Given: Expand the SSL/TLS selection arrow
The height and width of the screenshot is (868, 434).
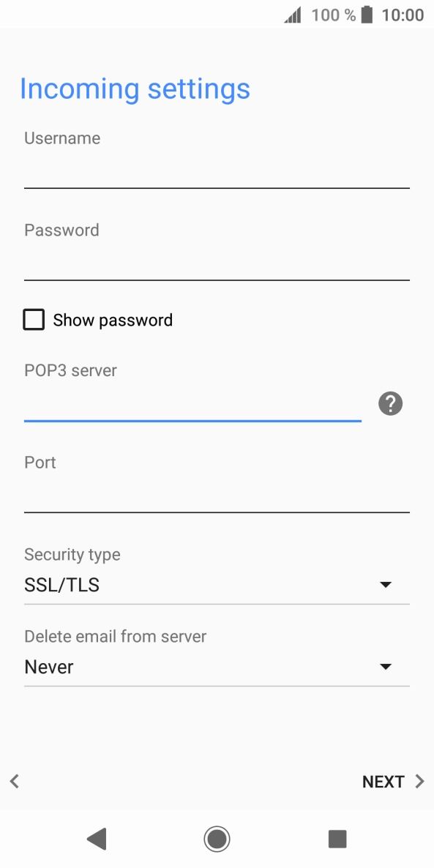Looking at the screenshot, I should point(386,584).
